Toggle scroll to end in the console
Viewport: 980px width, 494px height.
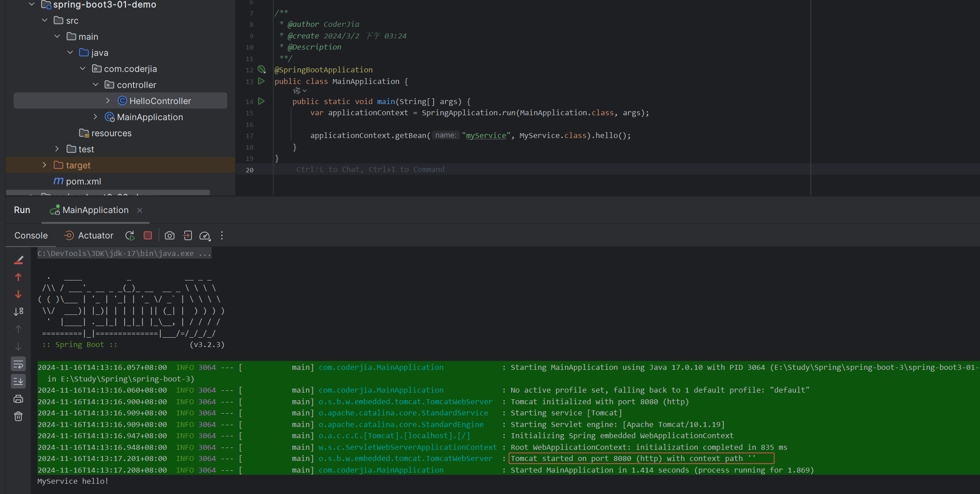(18, 381)
